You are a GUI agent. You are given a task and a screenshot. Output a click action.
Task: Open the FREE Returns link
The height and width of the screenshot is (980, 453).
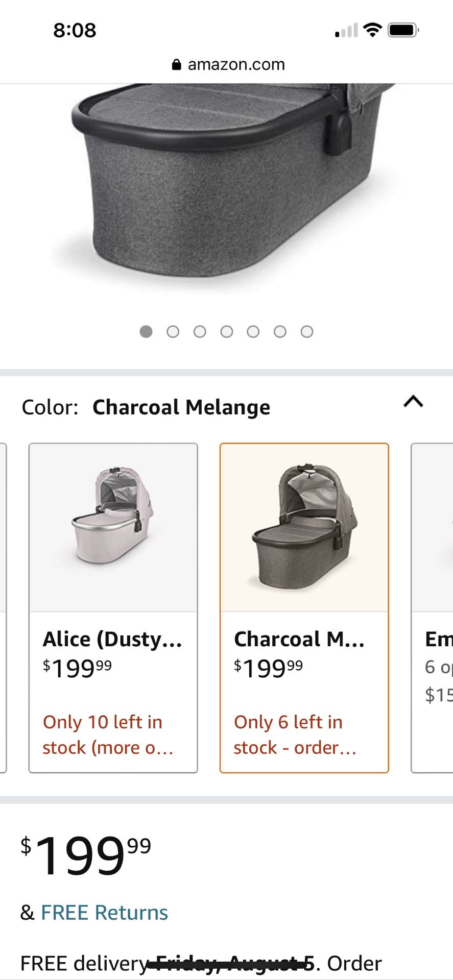click(x=104, y=913)
